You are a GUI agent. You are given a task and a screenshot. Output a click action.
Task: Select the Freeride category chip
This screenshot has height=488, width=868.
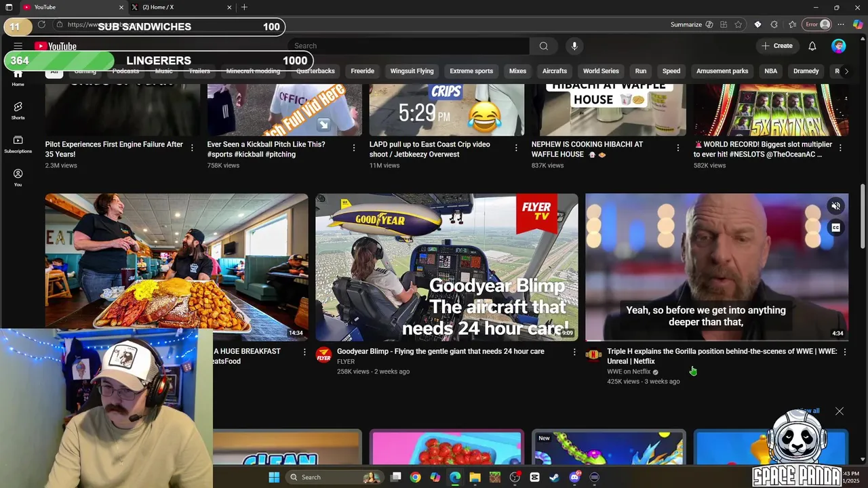(362, 71)
